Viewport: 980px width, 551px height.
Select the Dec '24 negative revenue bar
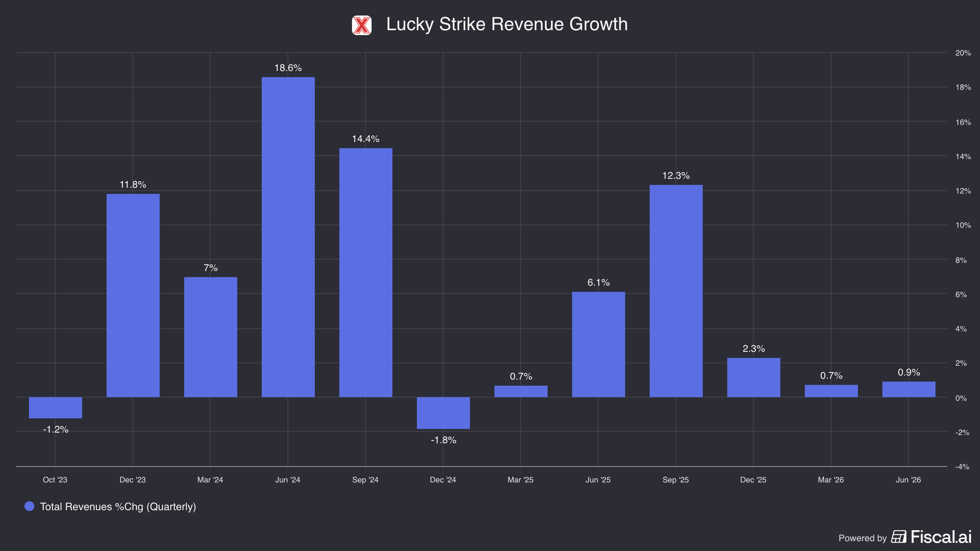[x=443, y=413]
